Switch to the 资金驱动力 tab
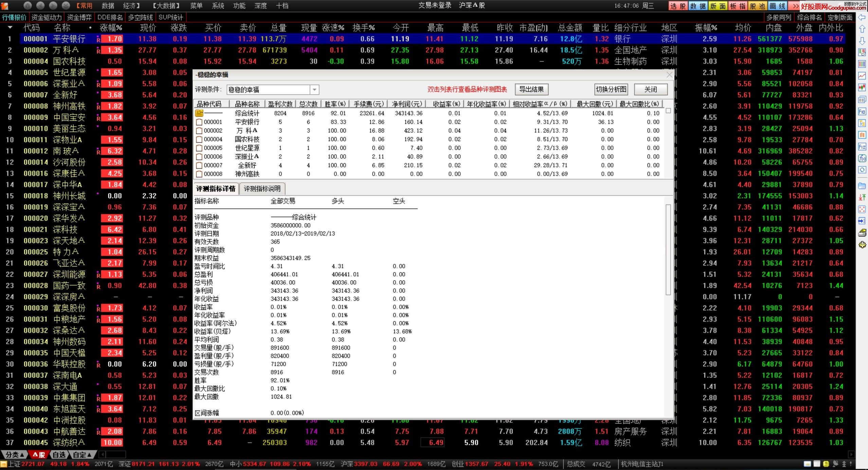868x470 pixels. point(46,17)
